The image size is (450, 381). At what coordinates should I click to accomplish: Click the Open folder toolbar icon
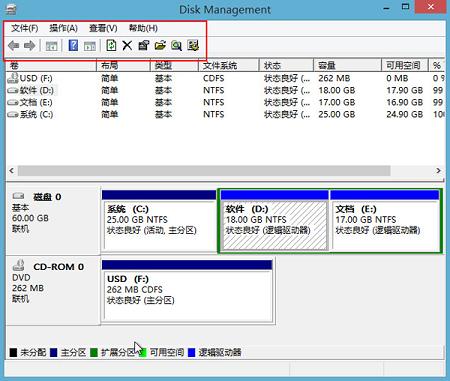(x=160, y=45)
